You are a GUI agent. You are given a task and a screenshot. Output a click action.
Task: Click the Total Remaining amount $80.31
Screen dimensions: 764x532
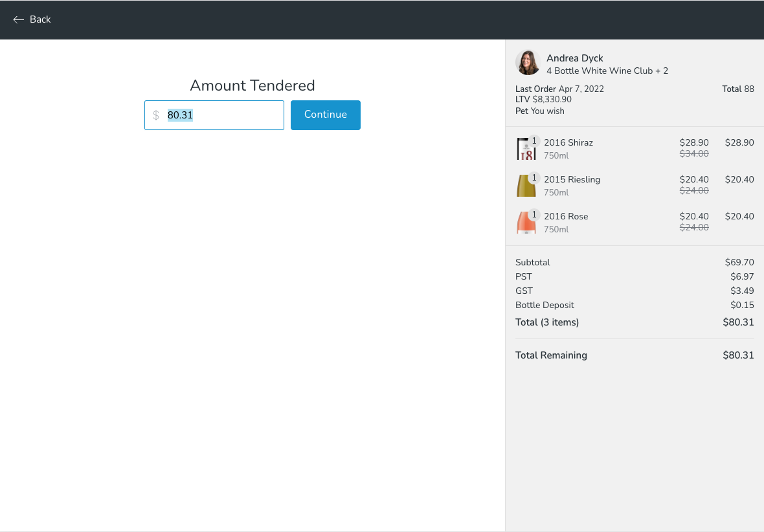coord(738,355)
